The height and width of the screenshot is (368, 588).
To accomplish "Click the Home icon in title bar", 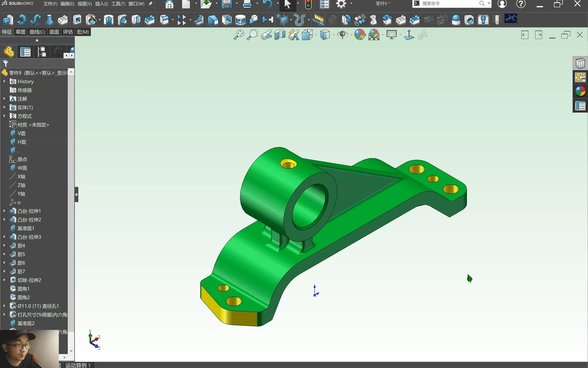I will coord(169,4).
